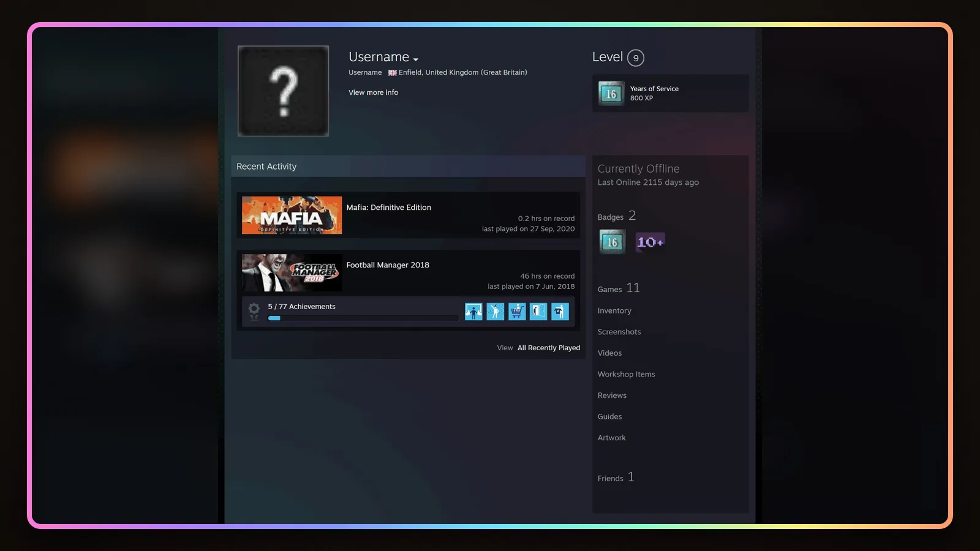980x551 pixels.
Task: Open the question-mark profile avatar
Action: (x=283, y=91)
